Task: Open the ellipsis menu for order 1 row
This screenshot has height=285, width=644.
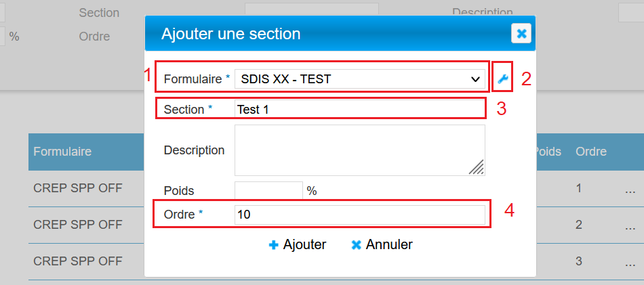Action: pyautogui.click(x=630, y=189)
